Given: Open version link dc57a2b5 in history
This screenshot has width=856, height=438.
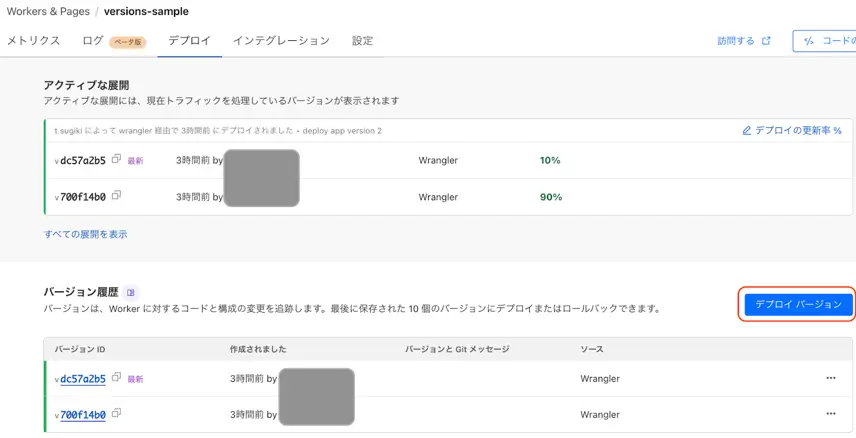Looking at the screenshot, I should [x=83, y=378].
